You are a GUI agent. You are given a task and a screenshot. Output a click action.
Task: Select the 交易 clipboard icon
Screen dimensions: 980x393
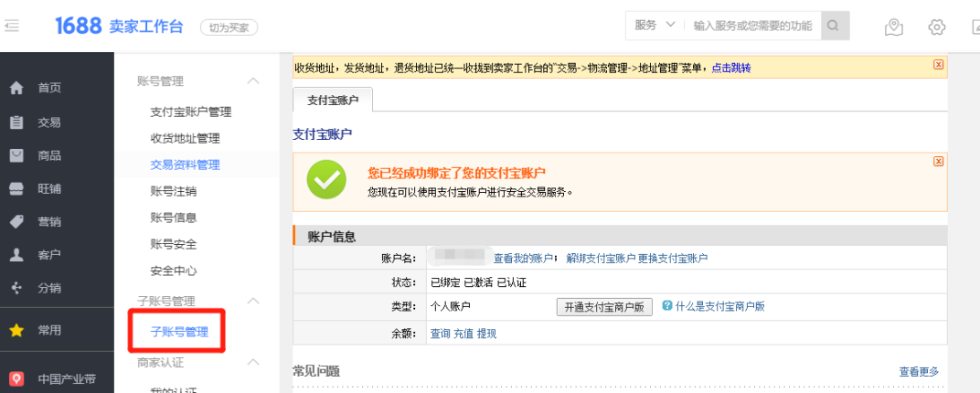point(16,122)
